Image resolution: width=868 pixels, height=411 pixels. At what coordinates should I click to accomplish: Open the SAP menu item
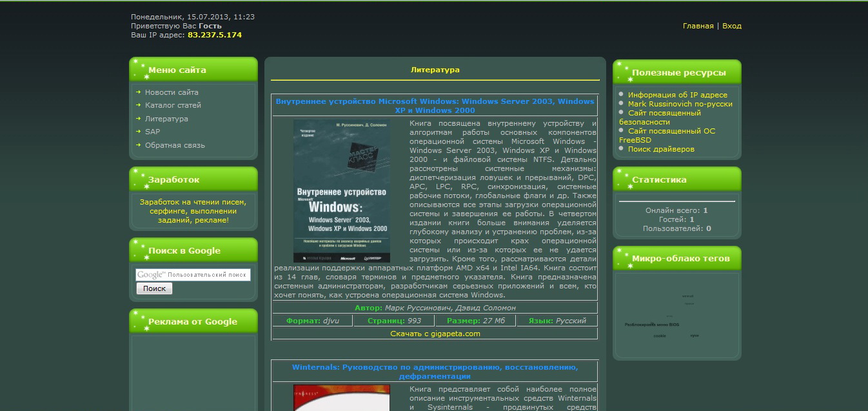pyautogui.click(x=152, y=132)
